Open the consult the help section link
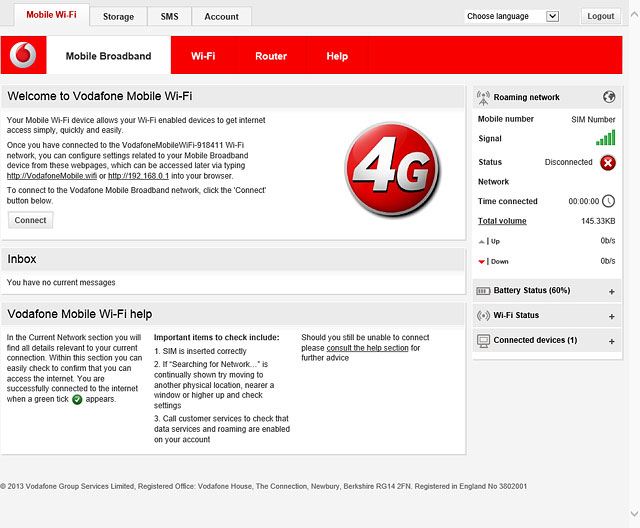The width and height of the screenshot is (640, 528). pyautogui.click(x=367, y=348)
